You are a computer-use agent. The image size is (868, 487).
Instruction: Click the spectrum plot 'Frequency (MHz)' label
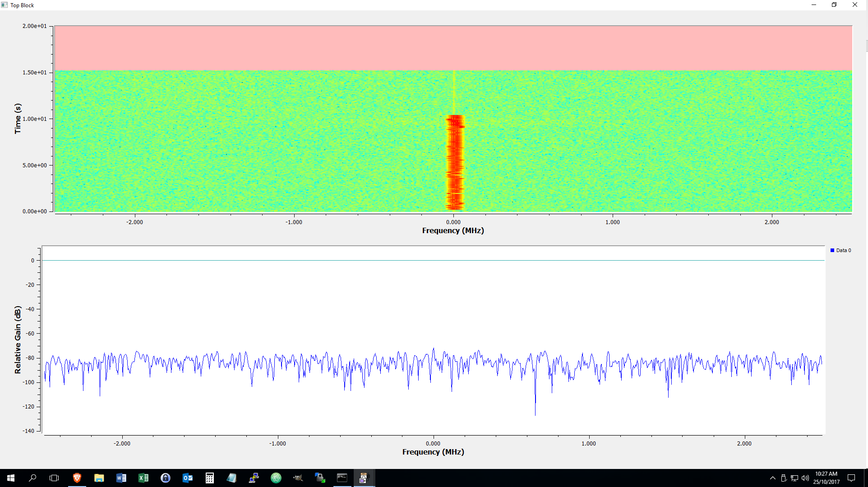pyautogui.click(x=433, y=452)
